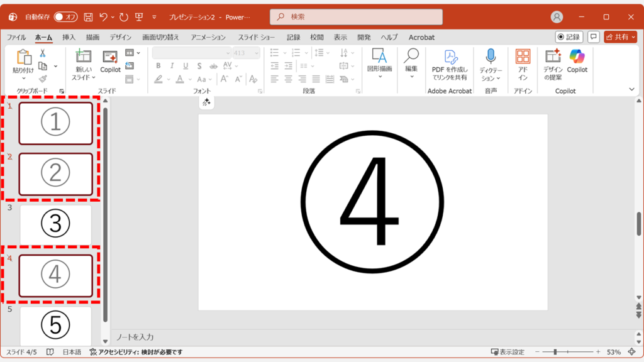The height and width of the screenshot is (362, 644).
Task: Toggle the AutoSave (自動保存) switch
Action: point(66,17)
